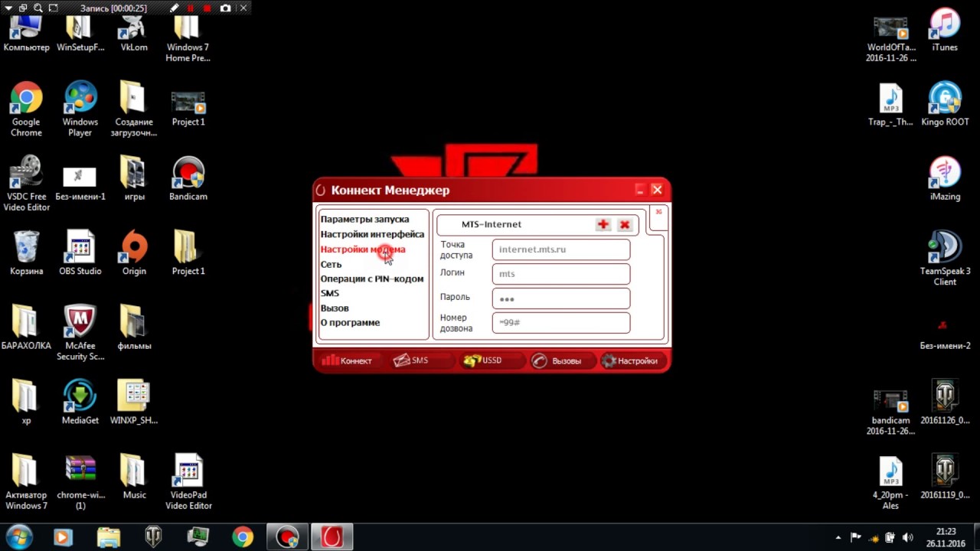Viewport: 980px width, 551px height.
Task: Select the TeamSpeak 3 Client icon
Action: coord(945,259)
